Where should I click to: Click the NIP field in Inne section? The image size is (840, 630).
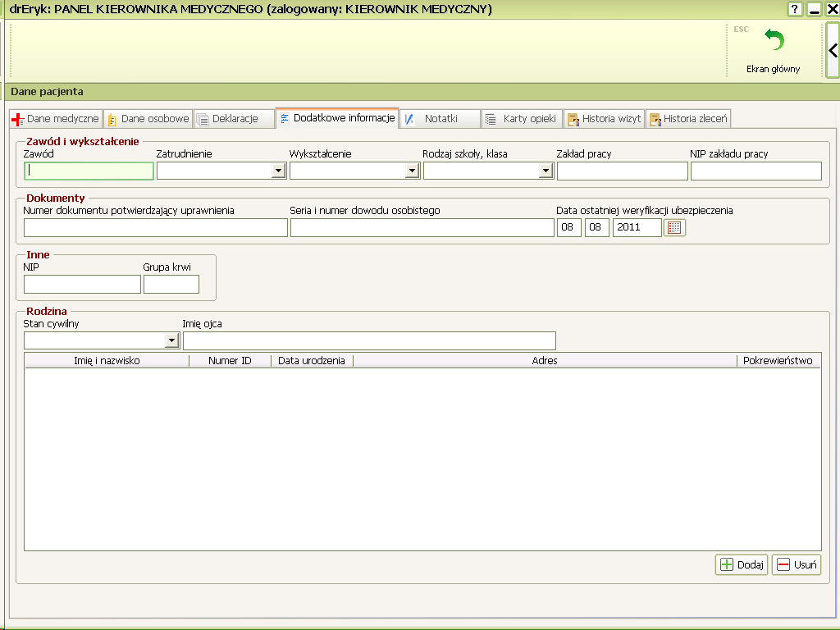pyautogui.click(x=83, y=284)
